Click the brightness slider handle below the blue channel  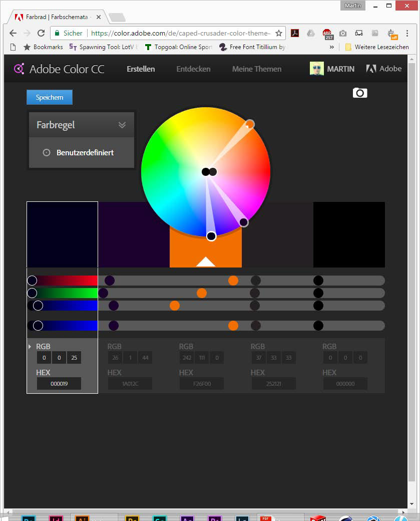pos(38,326)
